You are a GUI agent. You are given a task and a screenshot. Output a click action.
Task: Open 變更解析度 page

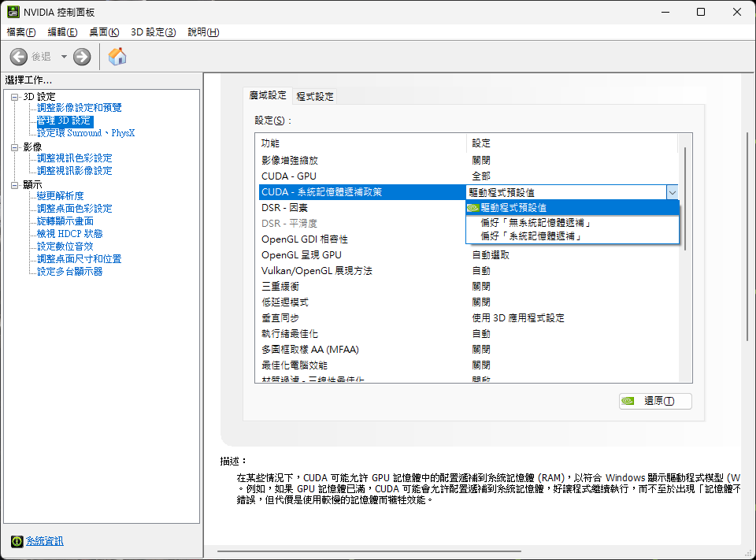pos(61,196)
